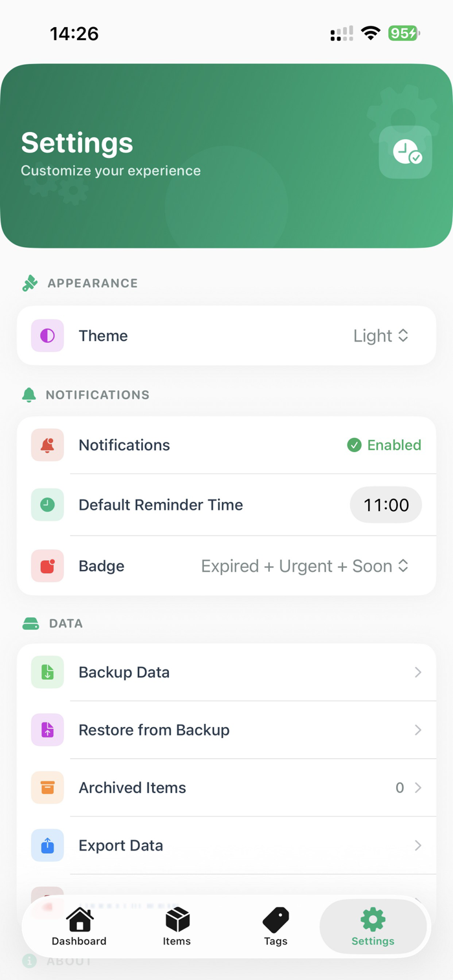The image size is (453, 980).
Task: Tap the blue Export Data share icon
Action: click(x=47, y=845)
